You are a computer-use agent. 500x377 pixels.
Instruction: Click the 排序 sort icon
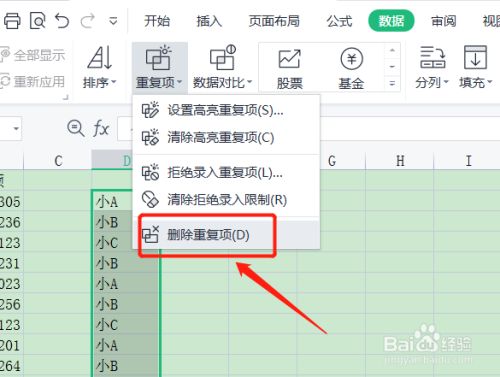(100, 58)
